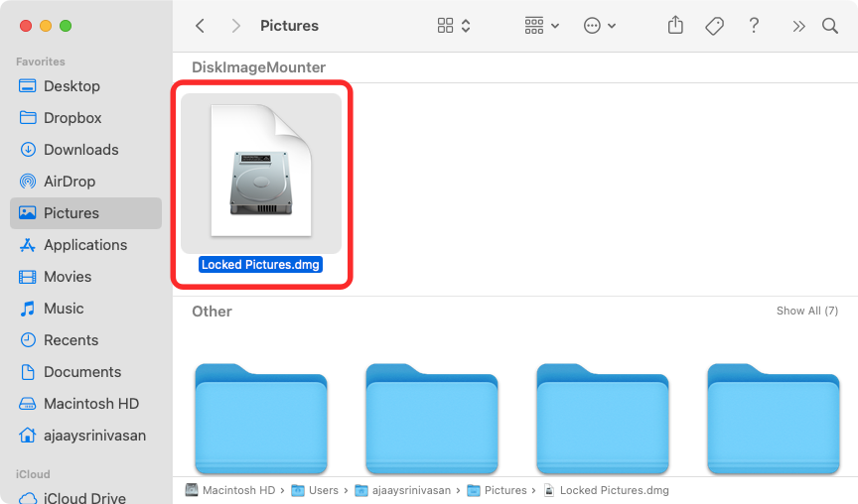Click Show All (7) link
The height and width of the screenshot is (504, 858).
click(807, 311)
